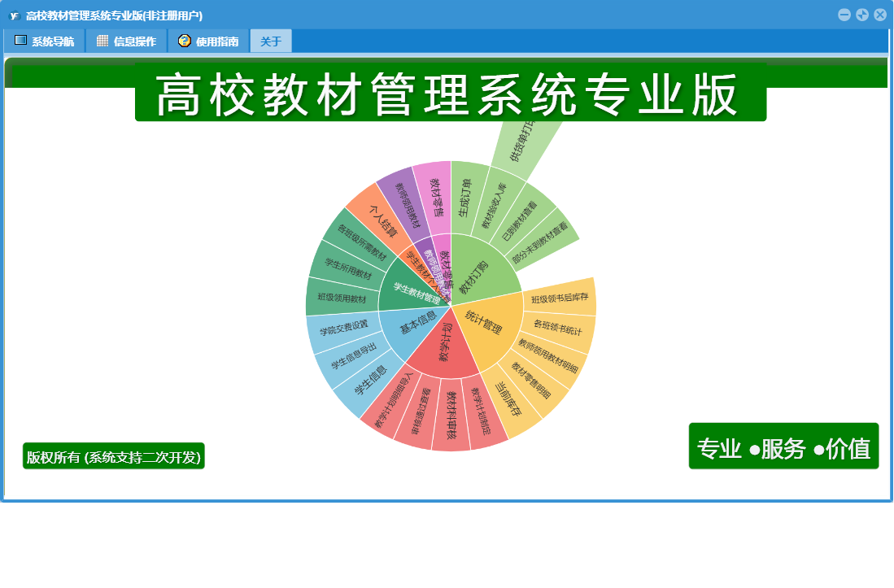Open the 学生信息导出 segment

coord(352,356)
